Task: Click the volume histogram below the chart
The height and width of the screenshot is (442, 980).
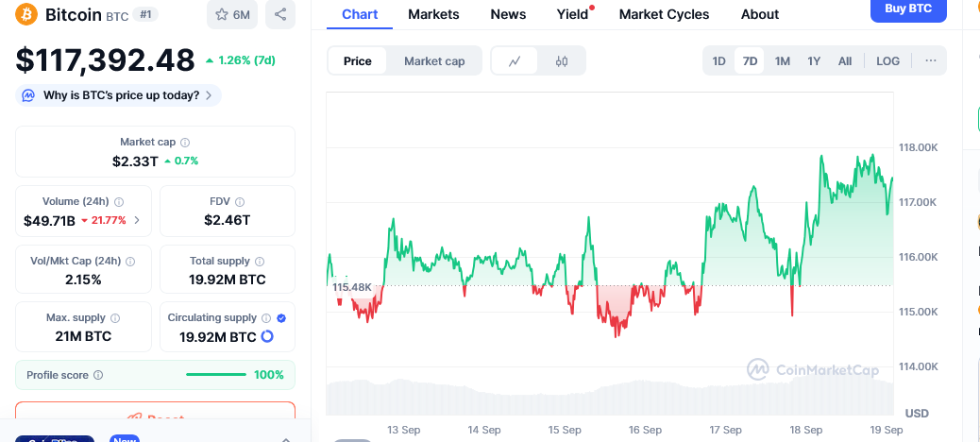Action: [609, 397]
